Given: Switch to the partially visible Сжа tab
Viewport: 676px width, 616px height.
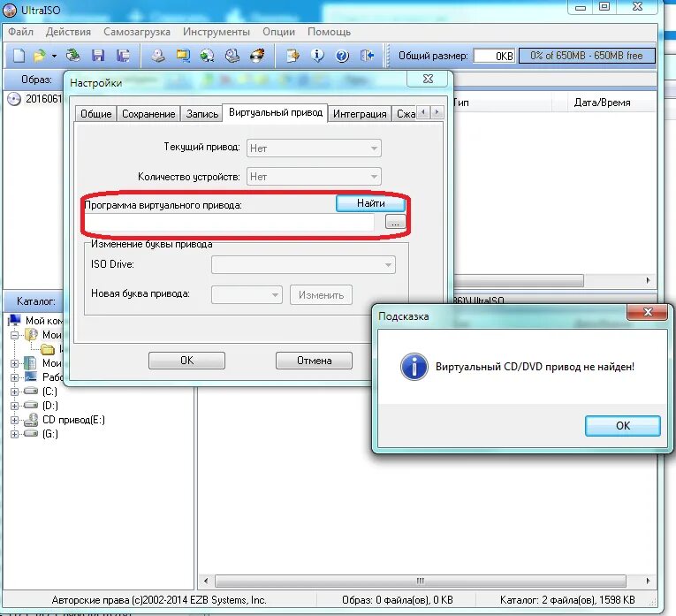Looking at the screenshot, I should pyautogui.click(x=405, y=114).
